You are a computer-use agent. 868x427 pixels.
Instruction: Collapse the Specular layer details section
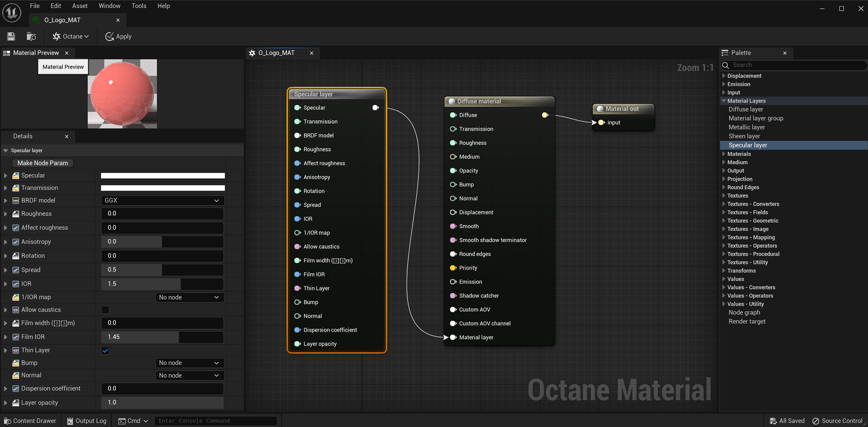pyautogui.click(x=6, y=151)
